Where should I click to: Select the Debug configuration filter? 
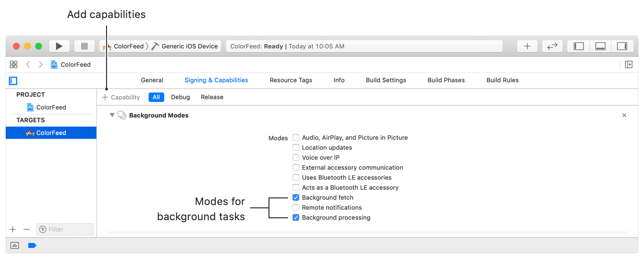click(180, 97)
